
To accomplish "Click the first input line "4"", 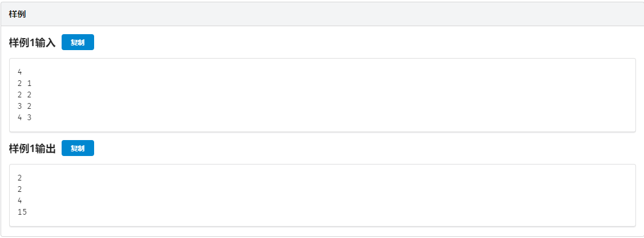I will click(20, 72).
